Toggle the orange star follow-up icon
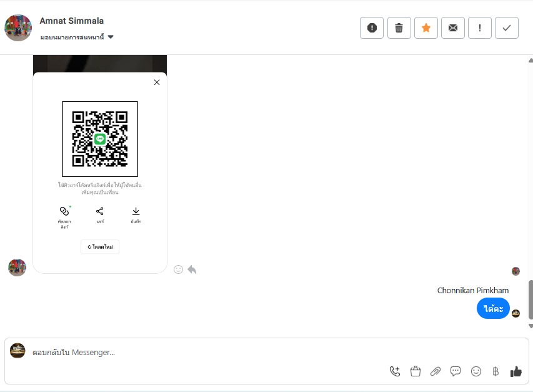The width and height of the screenshot is (533, 392). [x=426, y=28]
